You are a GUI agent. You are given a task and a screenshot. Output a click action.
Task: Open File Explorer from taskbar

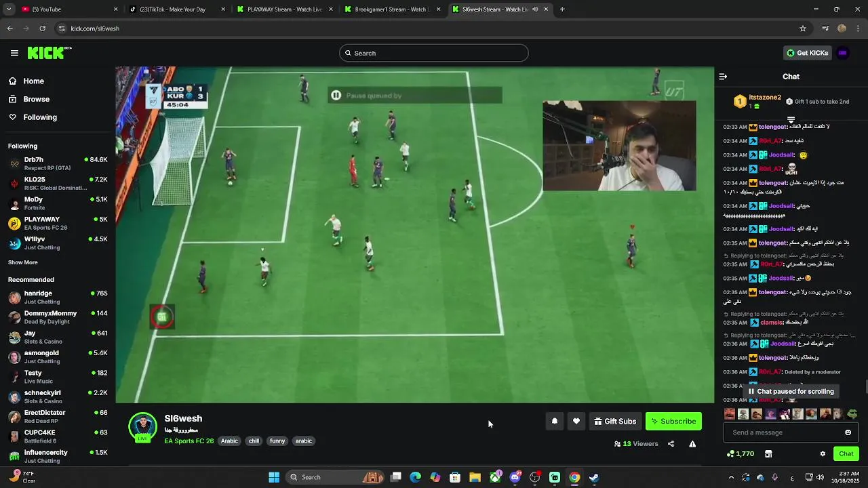475,477
